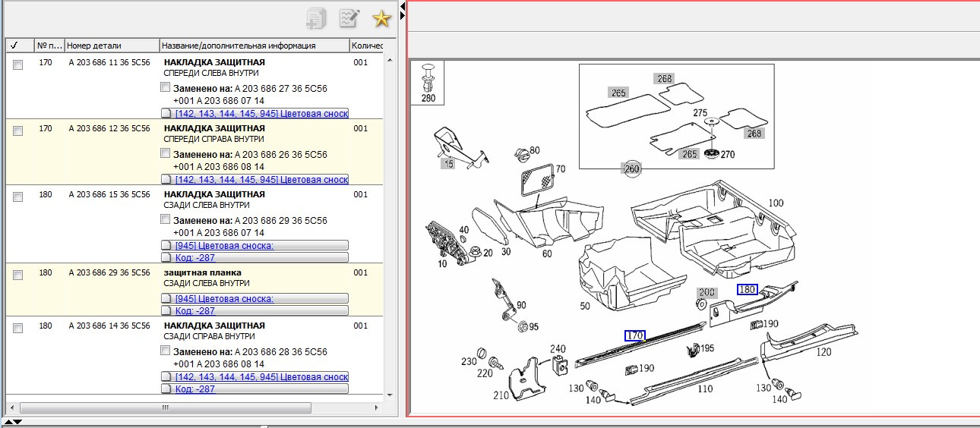The height and width of the screenshot is (428, 980).
Task: Click callout number 70 in the diagram
Action: [x=561, y=169]
